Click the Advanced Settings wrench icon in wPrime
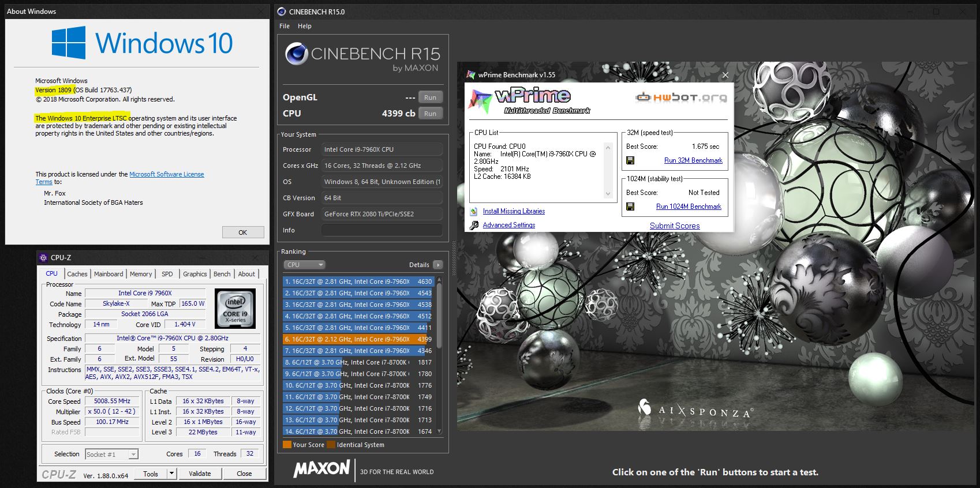The image size is (980, 488). [474, 225]
